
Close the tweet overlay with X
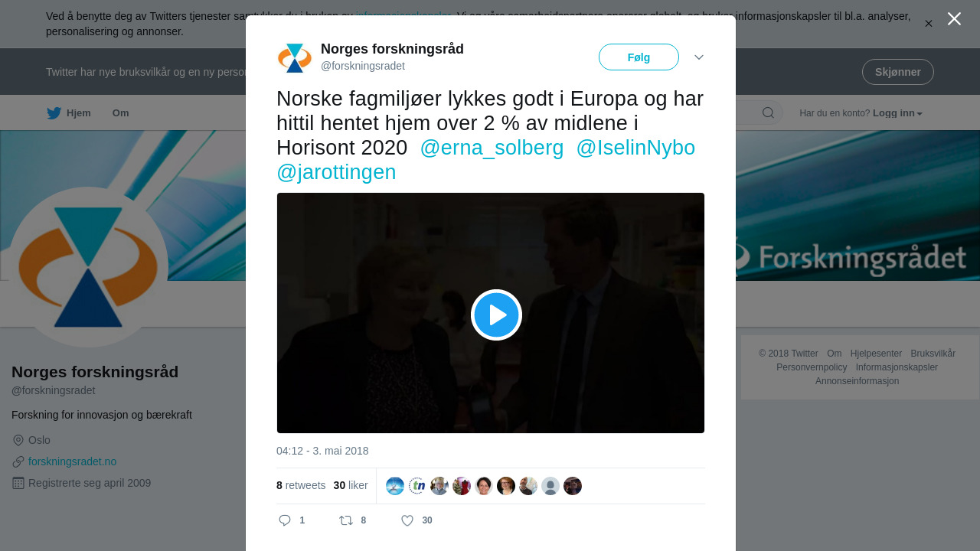[x=954, y=18]
